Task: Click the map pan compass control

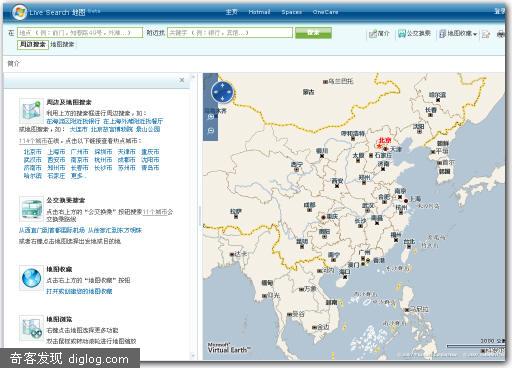Action: 222,91
